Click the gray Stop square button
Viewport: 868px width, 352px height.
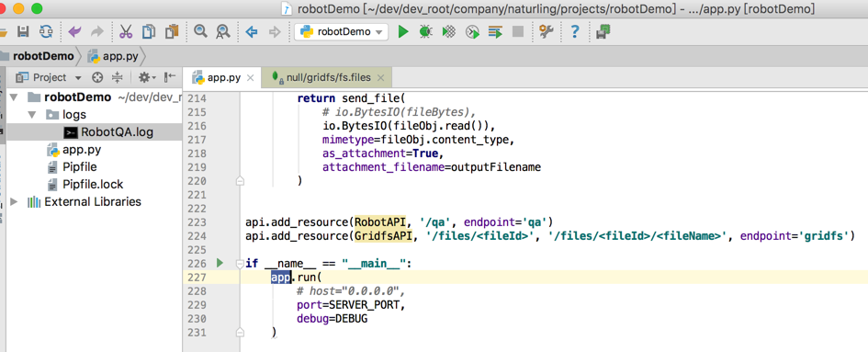point(518,31)
